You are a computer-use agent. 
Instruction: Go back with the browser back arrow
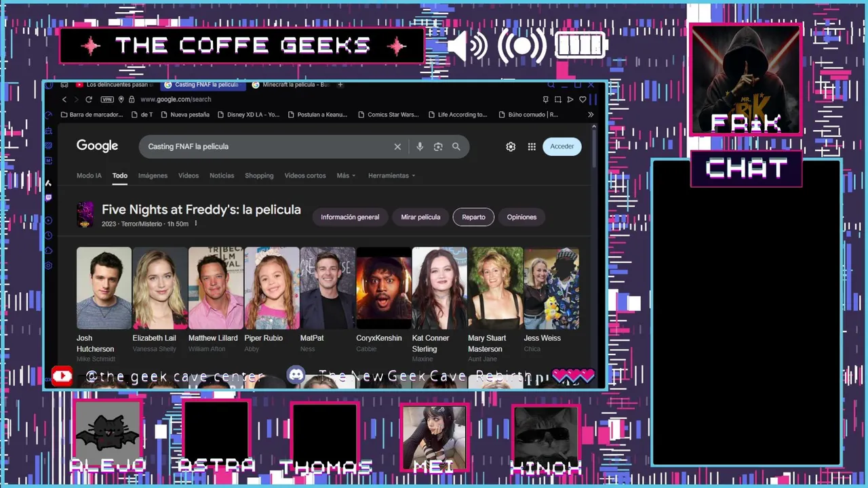[x=64, y=99]
